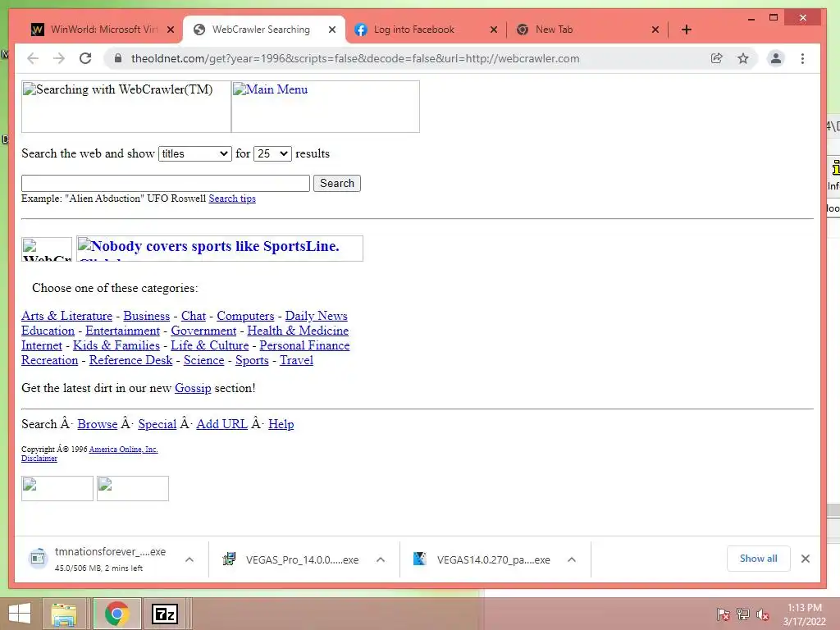Screen dimensions: 840x630
Task: Open 7-Zip from taskbar
Action: coord(164,614)
